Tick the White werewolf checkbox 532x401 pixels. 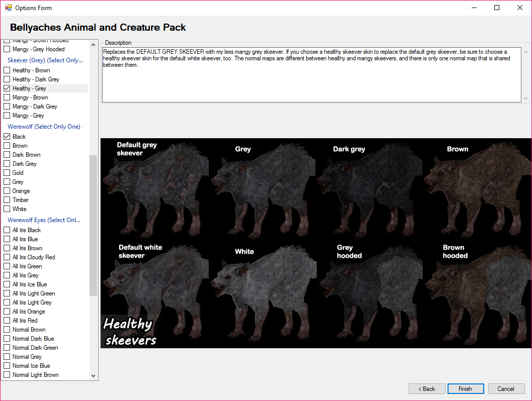tap(7, 209)
